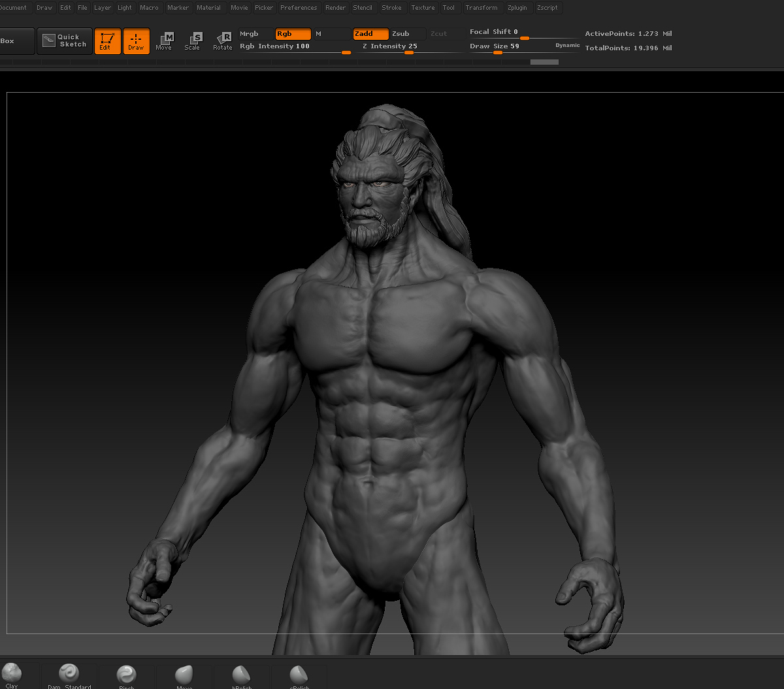Screen dimensions: 784x689
Task: Open the Stroke menu
Action: 392,8
